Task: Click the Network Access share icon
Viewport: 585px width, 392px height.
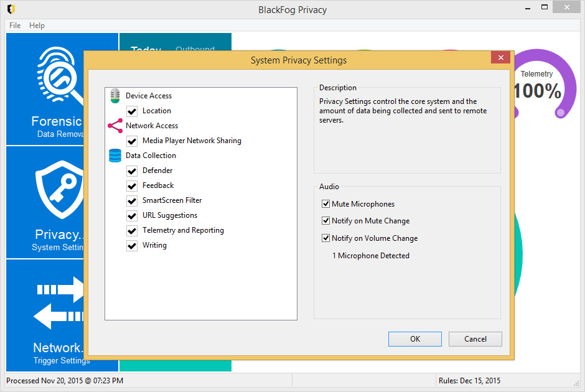Action: click(115, 126)
